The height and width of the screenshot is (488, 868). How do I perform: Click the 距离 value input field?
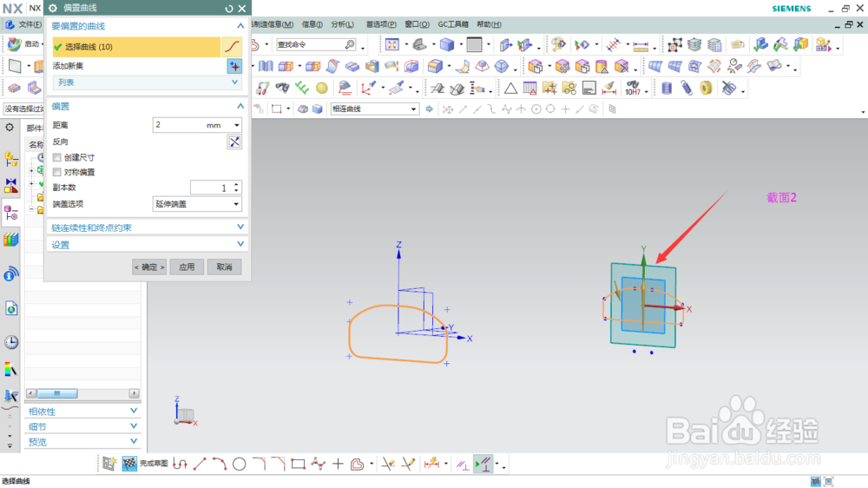[x=178, y=125]
